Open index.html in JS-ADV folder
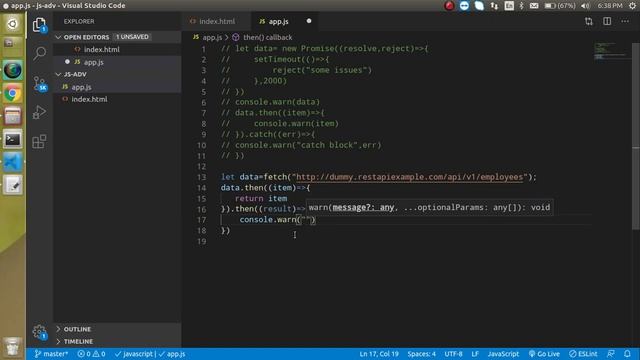This screenshot has height=360, width=640. (89, 99)
